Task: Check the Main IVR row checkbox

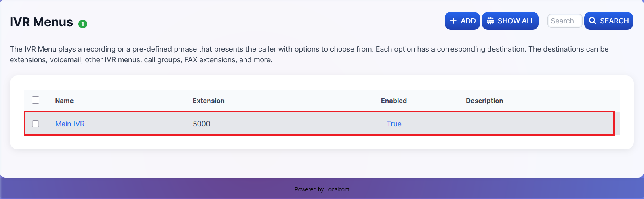Action: pyautogui.click(x=36, y=124)
